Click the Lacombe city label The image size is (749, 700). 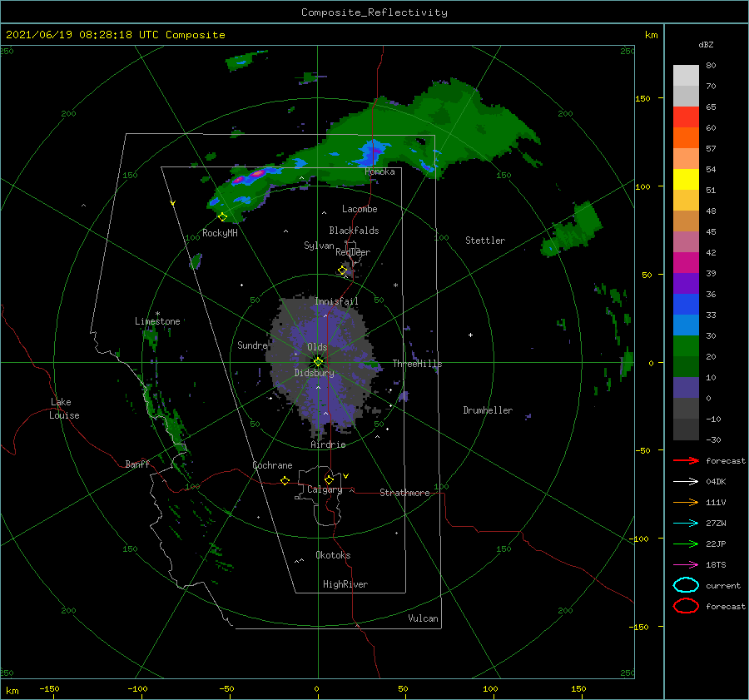[x=360, y=209]
